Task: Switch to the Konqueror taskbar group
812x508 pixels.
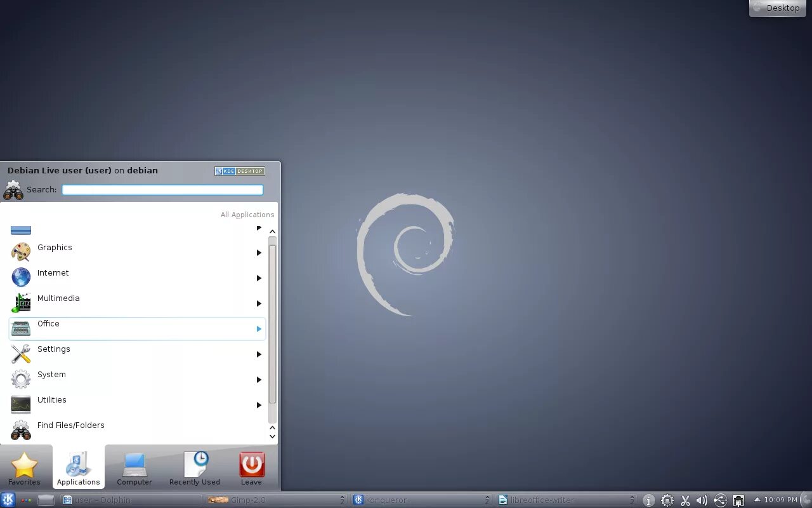Action: (x=422, y=500)
